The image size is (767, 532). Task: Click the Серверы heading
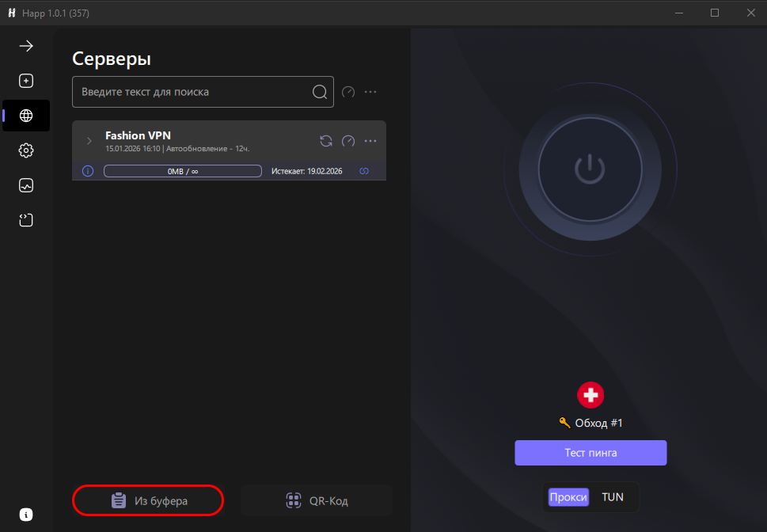click(112, 59)
